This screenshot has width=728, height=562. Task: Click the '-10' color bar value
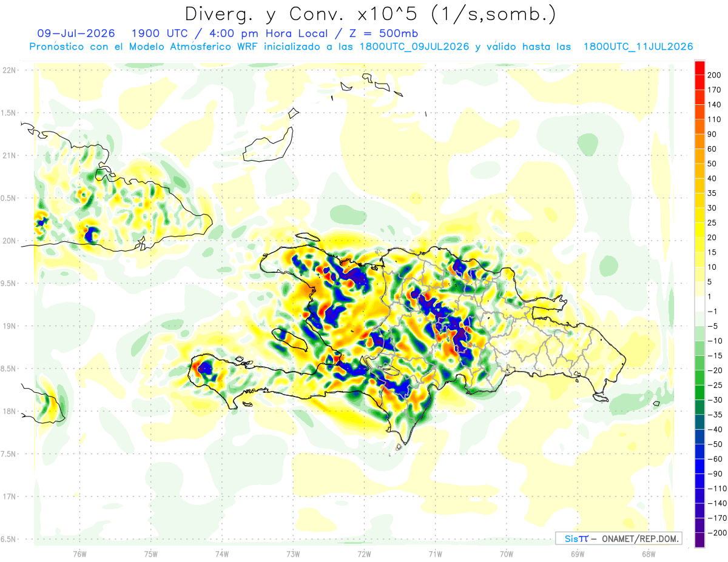tap(715, 341)
